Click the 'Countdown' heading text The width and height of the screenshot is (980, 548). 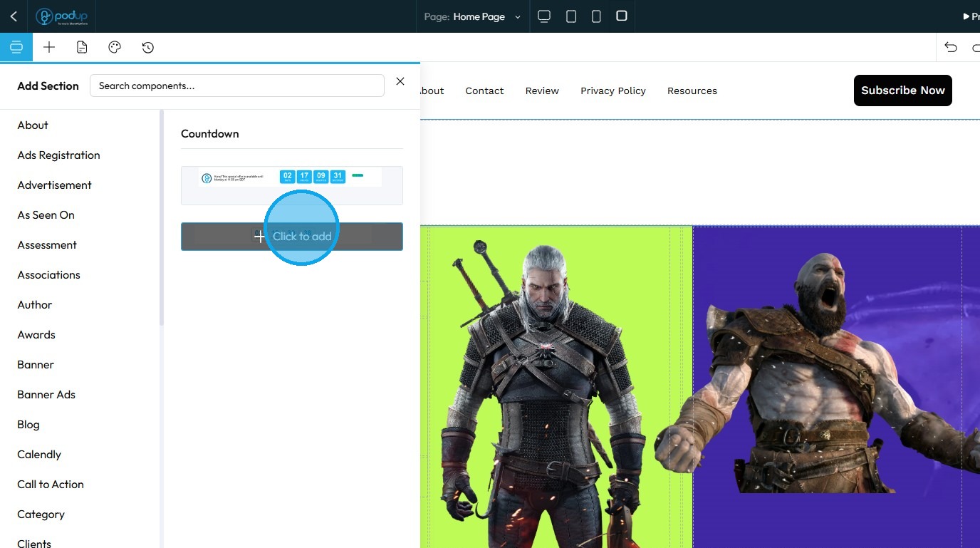point(210,133)
